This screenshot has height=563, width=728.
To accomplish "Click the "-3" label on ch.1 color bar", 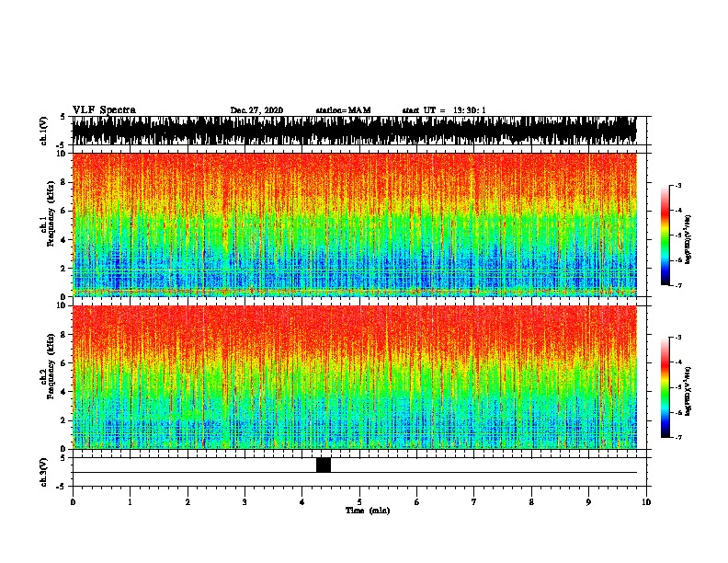I will (x=677, y=185).
